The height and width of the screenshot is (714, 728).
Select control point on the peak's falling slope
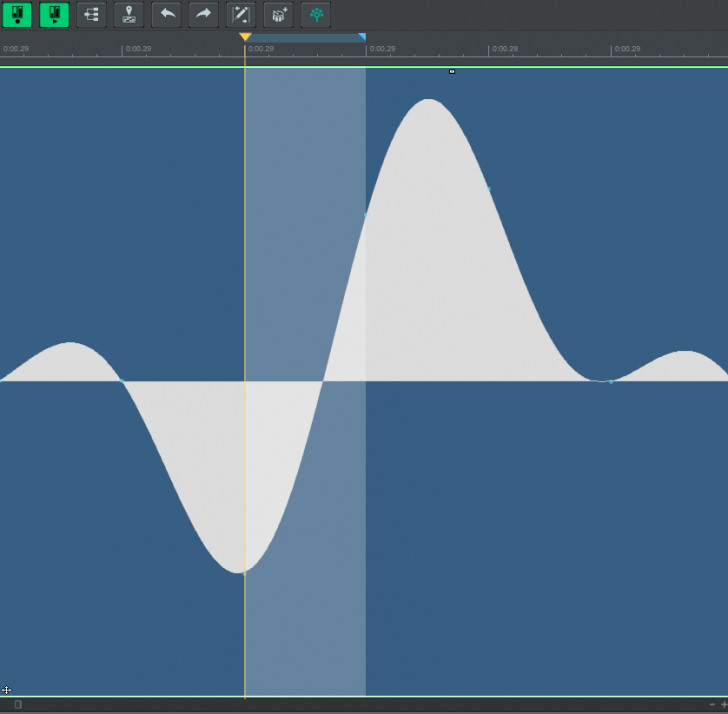point(488,188)
